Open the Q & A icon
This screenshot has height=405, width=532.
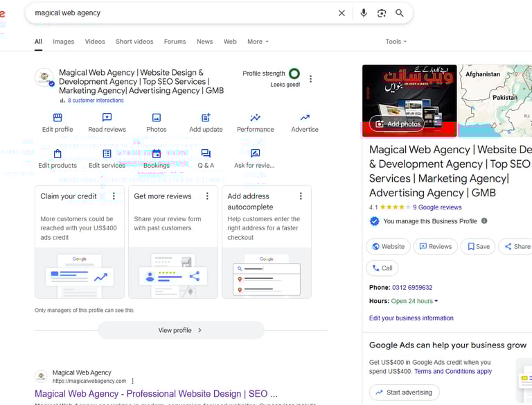[x=206, y=153]
